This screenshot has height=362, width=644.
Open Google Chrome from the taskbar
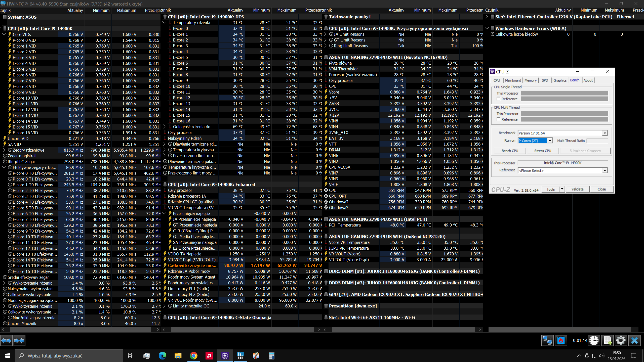(x=193, y=356)
